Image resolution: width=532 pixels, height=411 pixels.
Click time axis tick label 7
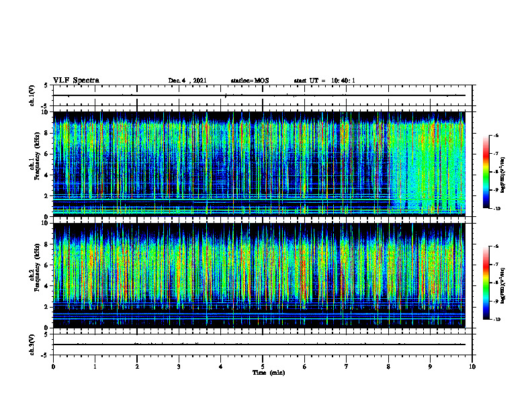(x=347, y=367)
